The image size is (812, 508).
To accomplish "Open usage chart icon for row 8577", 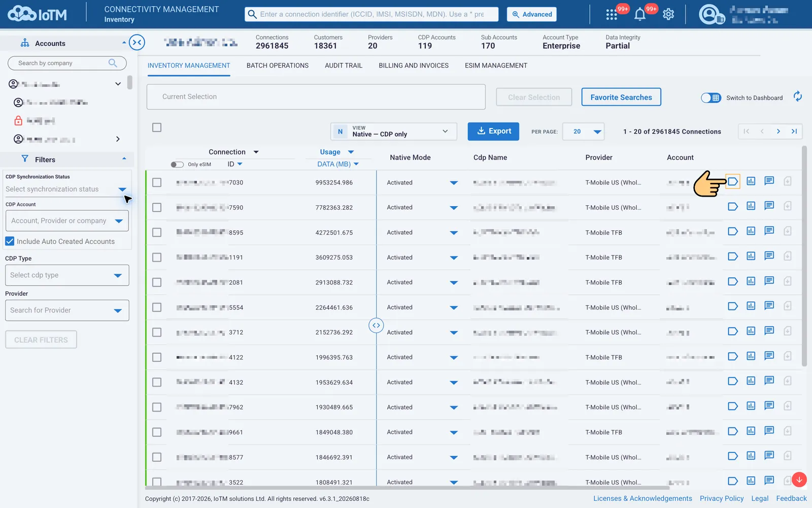I will [751, 456].
